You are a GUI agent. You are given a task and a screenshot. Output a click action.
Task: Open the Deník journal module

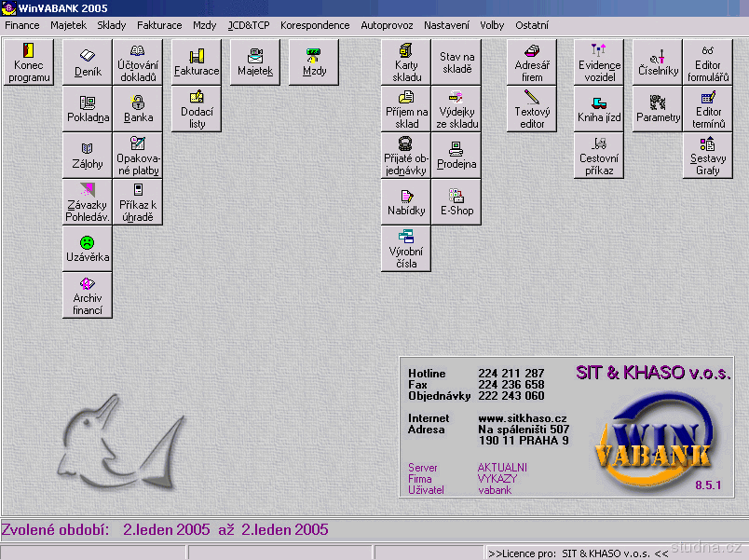point(88,62)
